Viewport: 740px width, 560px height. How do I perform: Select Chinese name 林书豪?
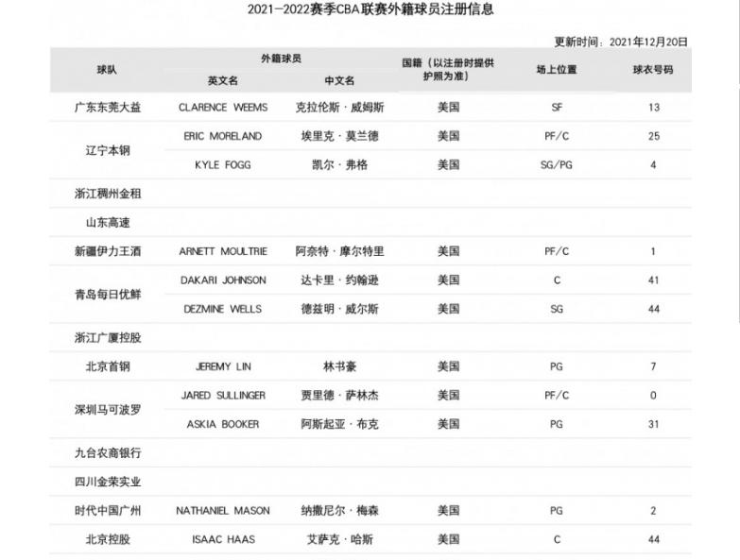click(x=340, y=366)
